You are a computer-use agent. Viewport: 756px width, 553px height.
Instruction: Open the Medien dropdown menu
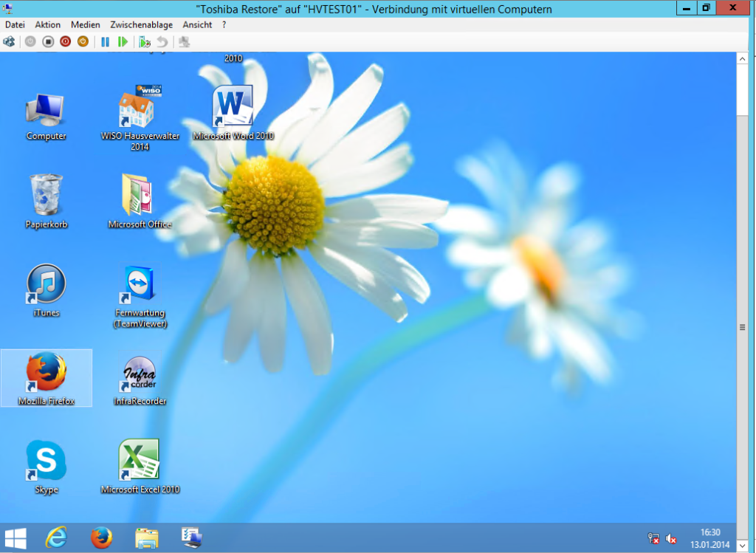point(86,24)
